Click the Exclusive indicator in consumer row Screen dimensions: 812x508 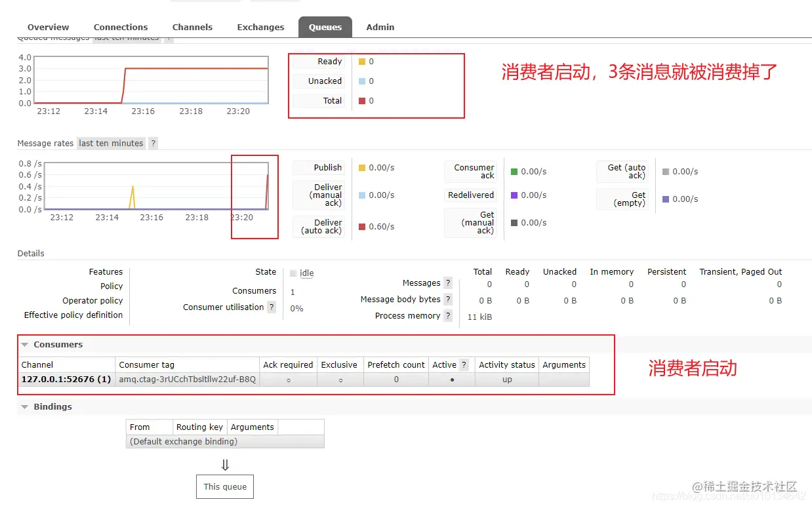pos(340,380)
